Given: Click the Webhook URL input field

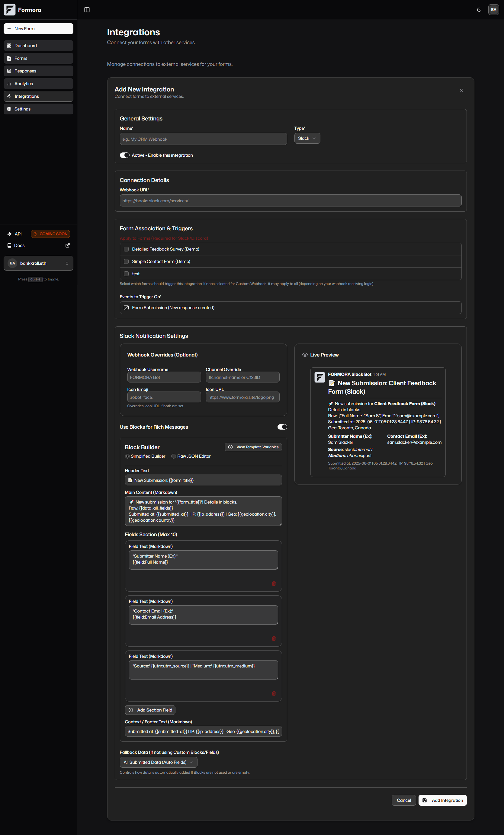Looking at the screenshot, I should pyautogui.click(x=291, y=200).
